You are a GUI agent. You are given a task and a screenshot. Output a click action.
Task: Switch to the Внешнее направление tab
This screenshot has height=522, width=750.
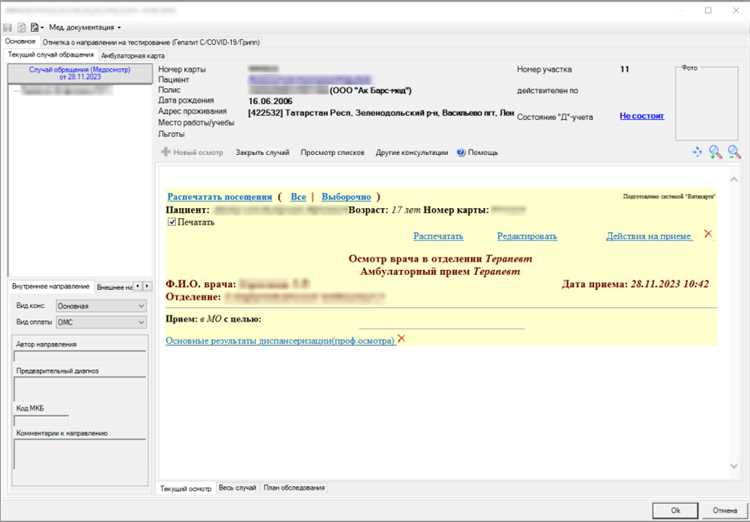click(114, 287)
